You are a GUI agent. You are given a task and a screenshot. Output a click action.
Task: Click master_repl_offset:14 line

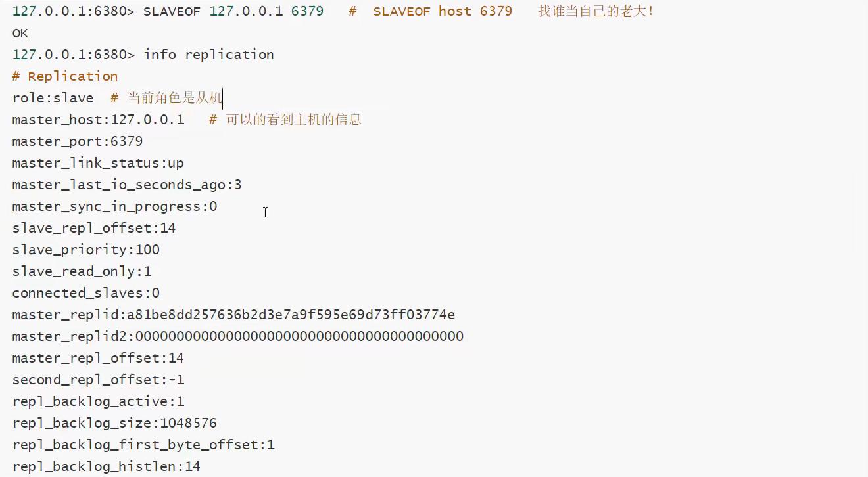(x=98, y=358)
